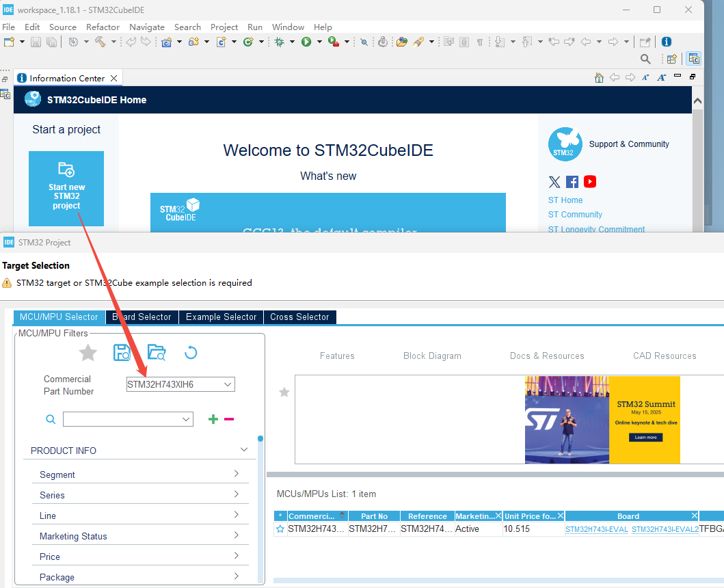Click the new source folder icon
This screenshot has width=724, height=588.
pyautogui.click(x=194, y=42)
